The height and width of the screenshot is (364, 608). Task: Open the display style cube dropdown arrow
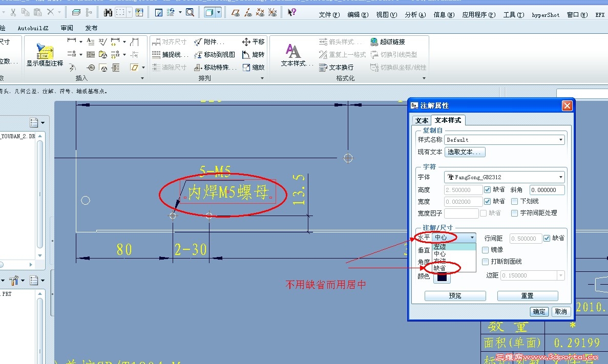219,12
